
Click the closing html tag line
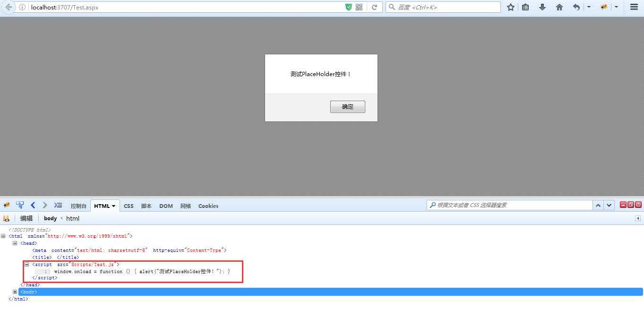click(x=18, y=299)
